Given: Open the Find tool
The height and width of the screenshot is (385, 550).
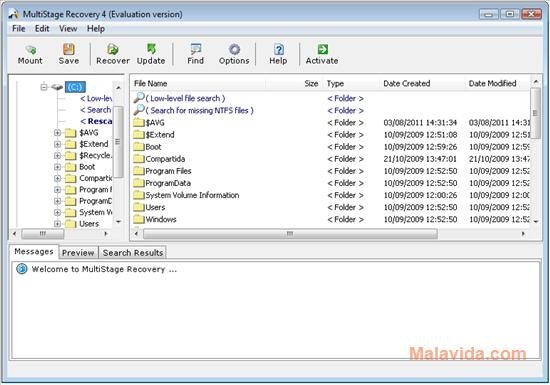Looking at the screenshot, I should coord(195,49).
